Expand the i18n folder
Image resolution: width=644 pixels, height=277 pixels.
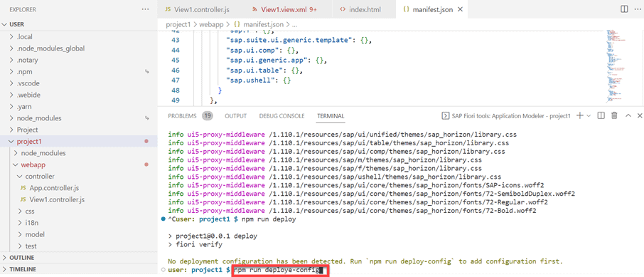tap(78, 223)
